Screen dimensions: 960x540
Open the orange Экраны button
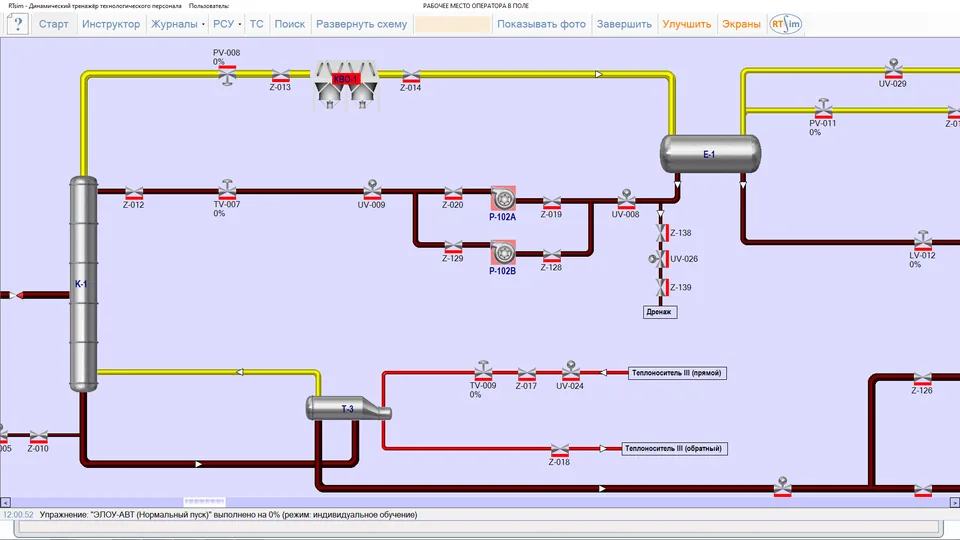[x=741, y=24]
